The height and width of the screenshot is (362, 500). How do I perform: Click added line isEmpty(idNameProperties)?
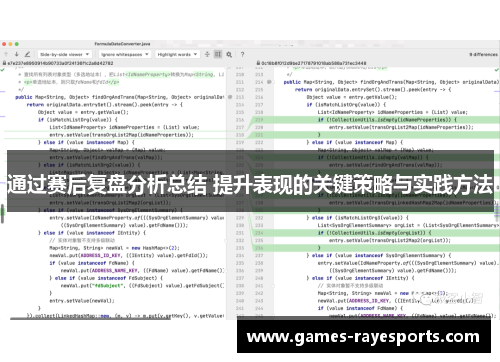[x=387, y=120]
